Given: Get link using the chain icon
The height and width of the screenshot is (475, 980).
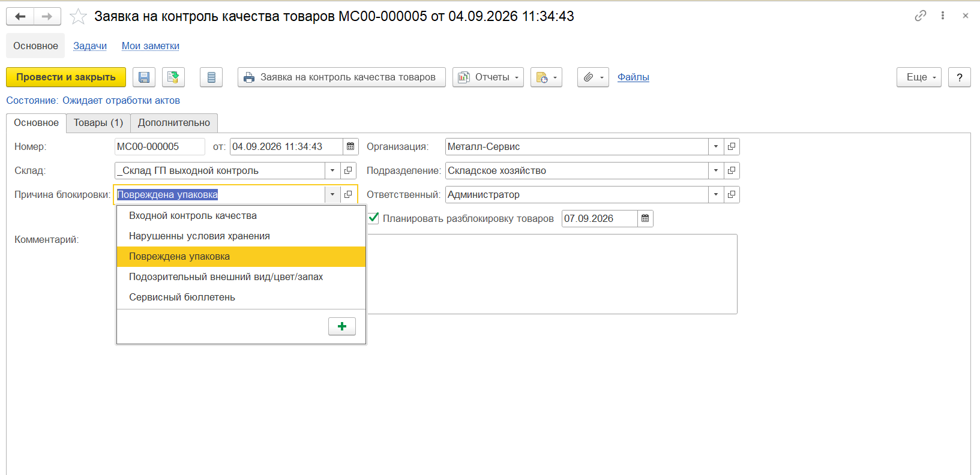Looking at the screenshot, I should click(921, 16).
